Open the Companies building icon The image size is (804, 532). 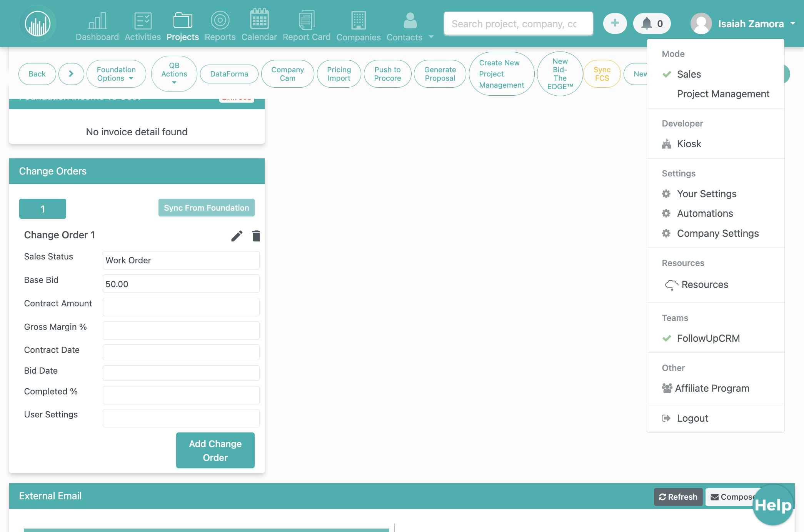point(359,20)
